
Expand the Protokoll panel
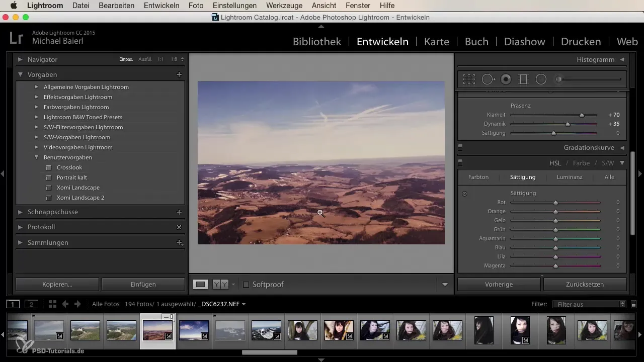click(20, 227)
